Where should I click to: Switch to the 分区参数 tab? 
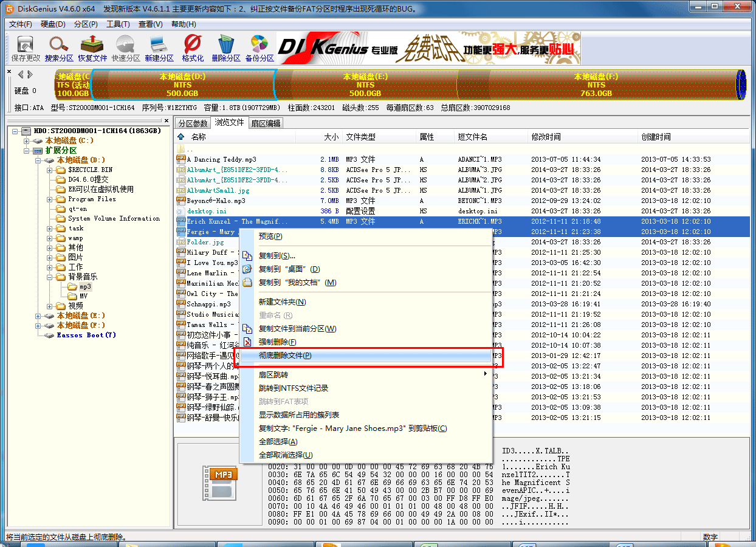coord(193,123)
